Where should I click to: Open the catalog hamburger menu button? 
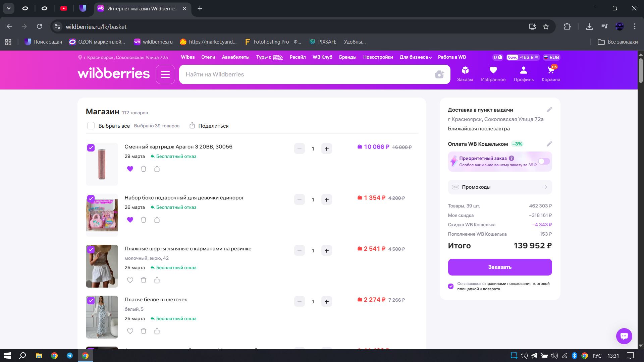tap(165, 74)
